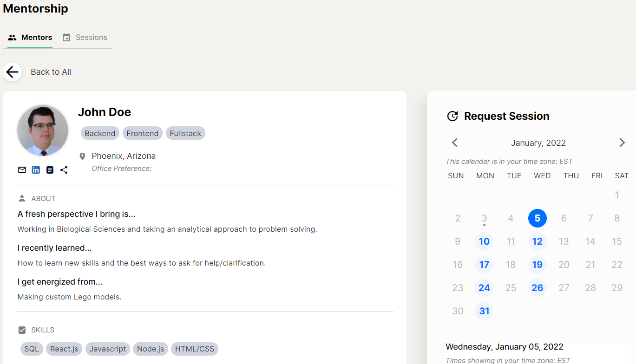Viewport: 636px width, 364px height.
Task: Open John Doe's LinkedIn profile icon
Action: click(x=36, y=170)
